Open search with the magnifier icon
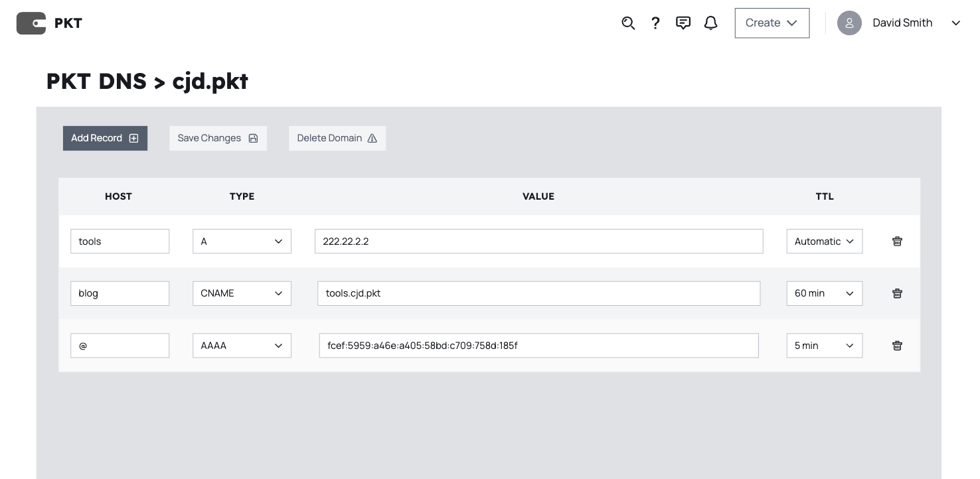The height and width of the screenshot is (479, 980). (628, 23)
